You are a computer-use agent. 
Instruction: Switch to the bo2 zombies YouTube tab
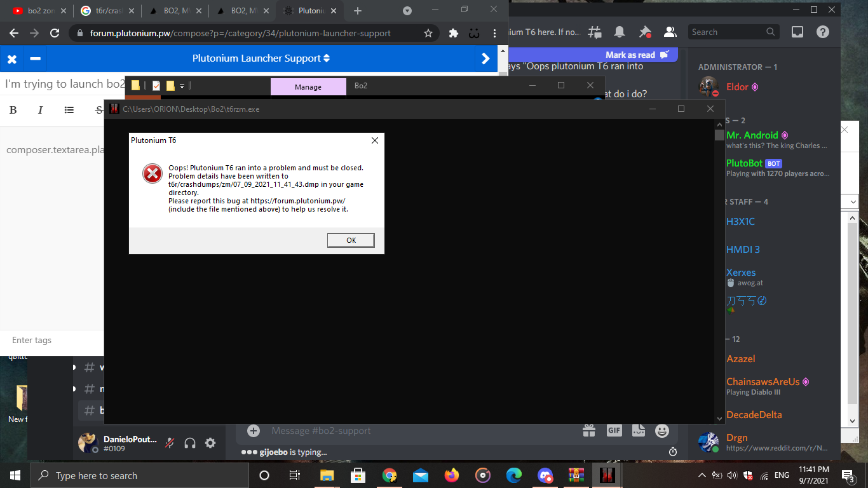coord(39,11)
